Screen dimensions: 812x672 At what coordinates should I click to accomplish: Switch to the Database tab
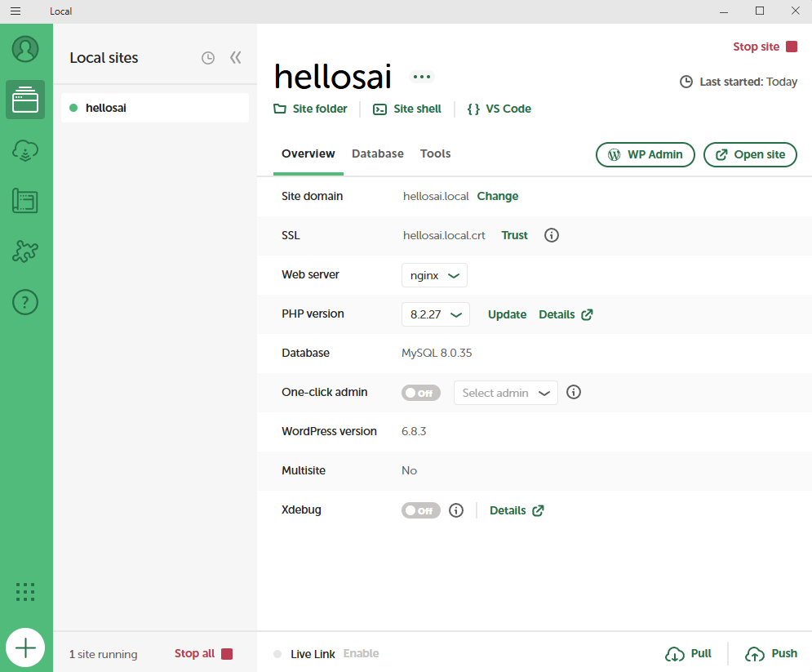(377, 154)
